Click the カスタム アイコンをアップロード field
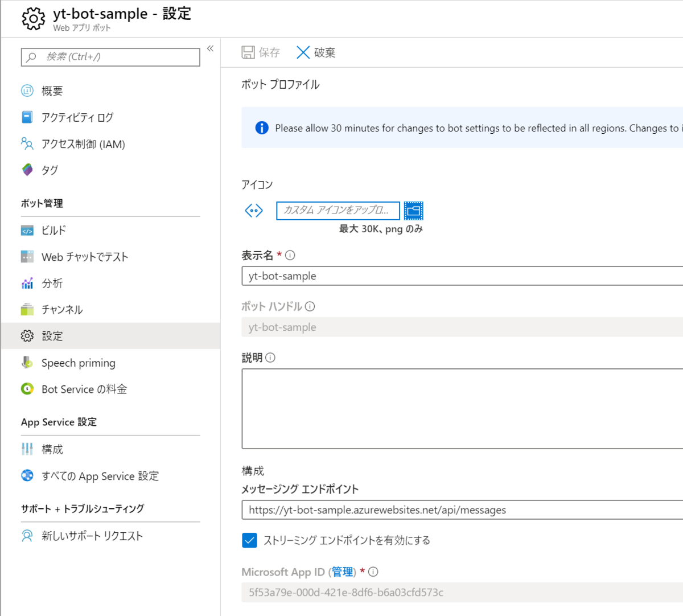The image size is (683, 616). point(338,211)
